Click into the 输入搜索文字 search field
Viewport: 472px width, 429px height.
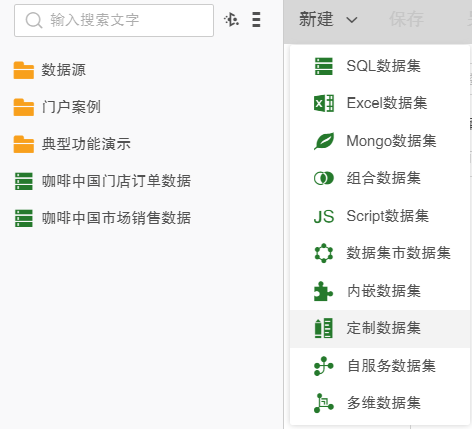pyautogui.click(x=114, y=20)
